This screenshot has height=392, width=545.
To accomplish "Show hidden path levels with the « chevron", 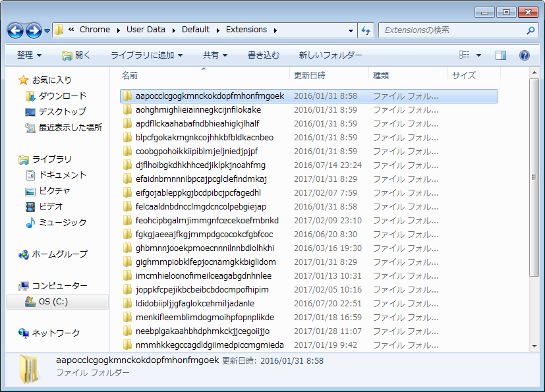I will (x=71, y=30).
